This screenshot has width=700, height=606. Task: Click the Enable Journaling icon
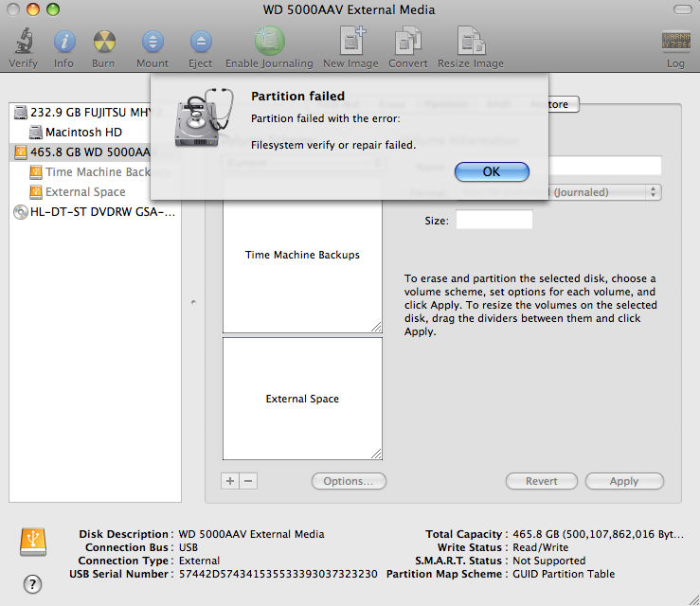coord(269,41)
